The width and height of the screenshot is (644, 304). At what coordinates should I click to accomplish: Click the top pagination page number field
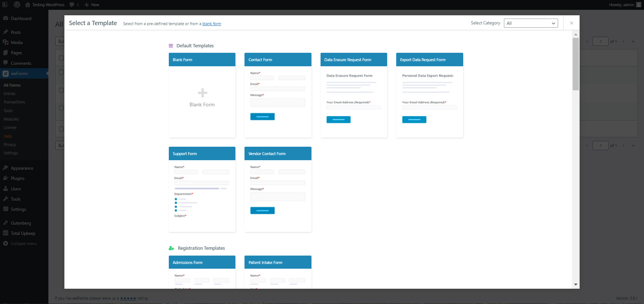click(601, 42)
